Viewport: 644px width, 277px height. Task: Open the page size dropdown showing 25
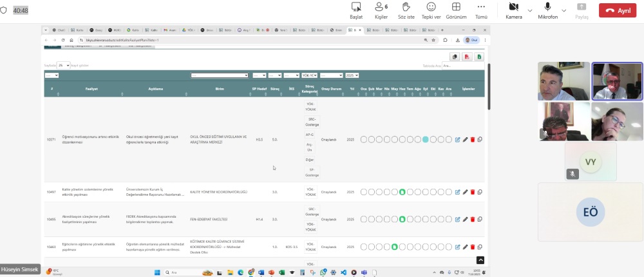63,65
